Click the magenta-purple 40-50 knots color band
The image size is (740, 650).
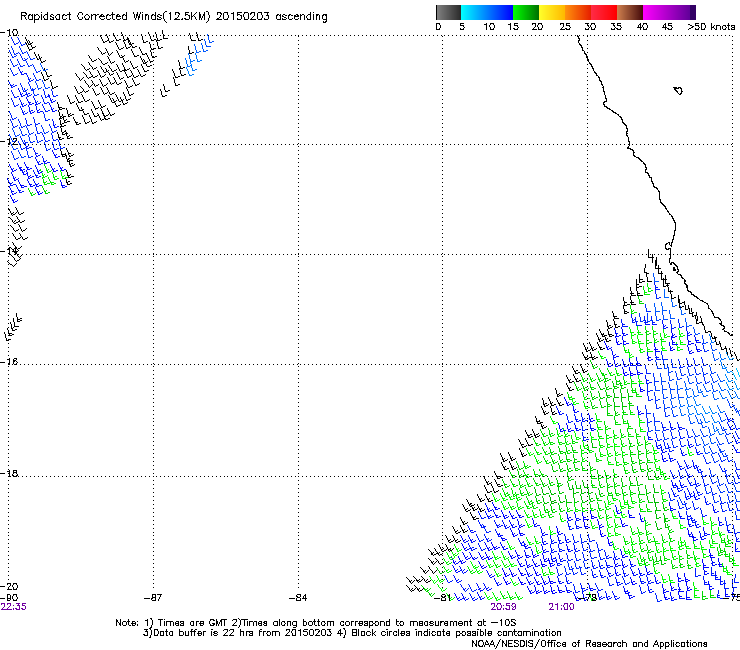pyautogui.click(x=669, y=12)
